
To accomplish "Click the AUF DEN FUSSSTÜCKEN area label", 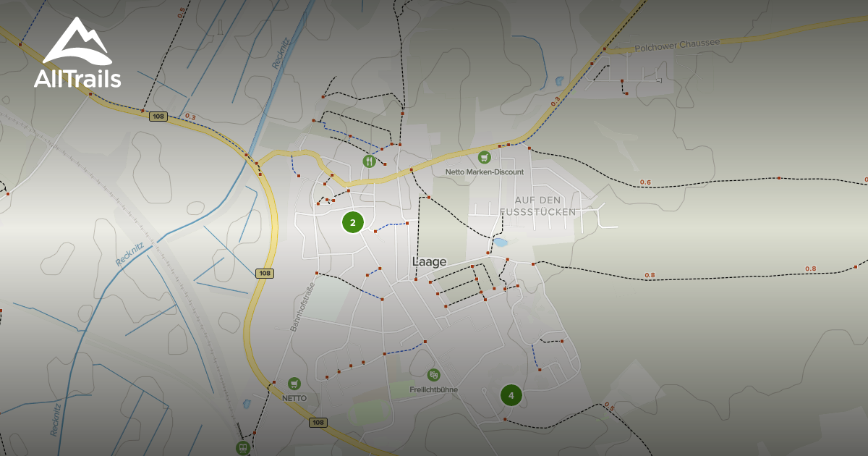I will 539,206.
